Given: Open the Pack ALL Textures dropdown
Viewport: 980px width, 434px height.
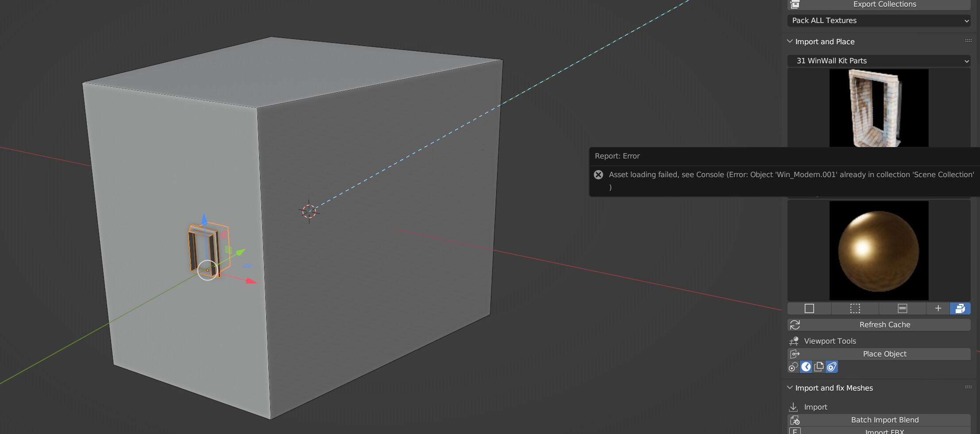Looking at the screenshot, I should [879, 20].
